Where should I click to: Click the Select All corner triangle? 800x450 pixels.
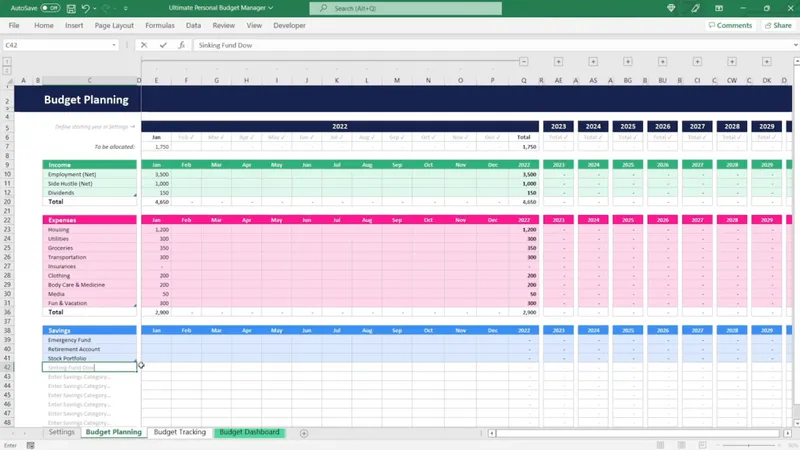(x=9, y=81)
